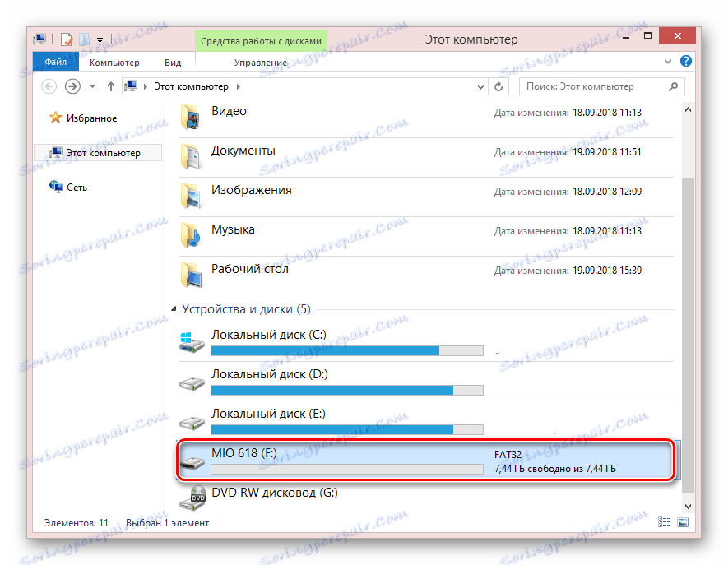Image resolution: width=728 pixels, height=565 pixels.
Task: Click the Локальный диск (E:) label
Action: point(268,414)
